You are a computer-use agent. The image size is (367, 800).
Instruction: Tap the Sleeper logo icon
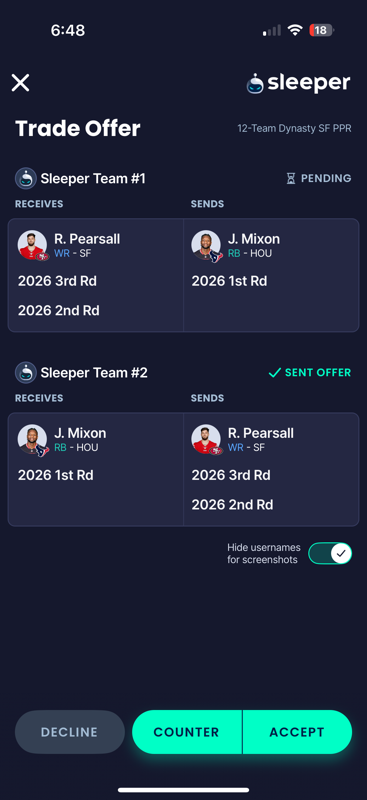[255, 83]
